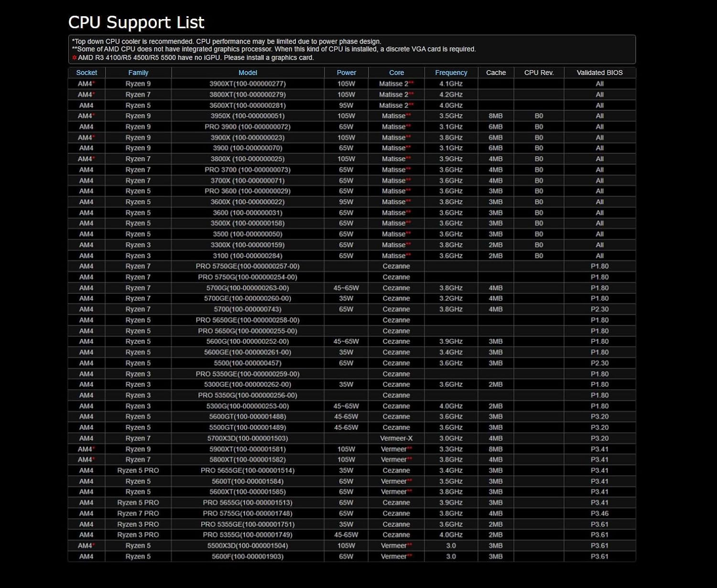Select the 5600F(100-000001903) model cell
Image resolution: width=717 pixels, height=588 pixels.
248,556
